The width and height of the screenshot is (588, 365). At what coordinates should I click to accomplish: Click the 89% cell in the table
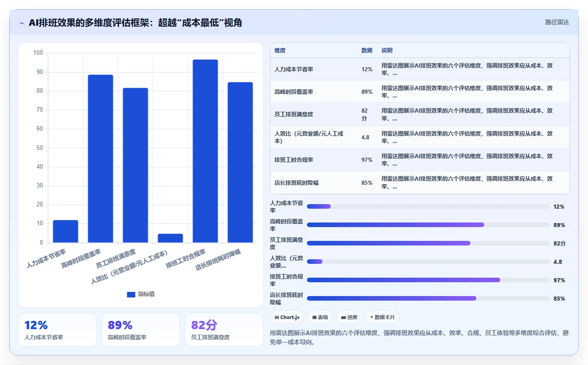coord(367,92)
